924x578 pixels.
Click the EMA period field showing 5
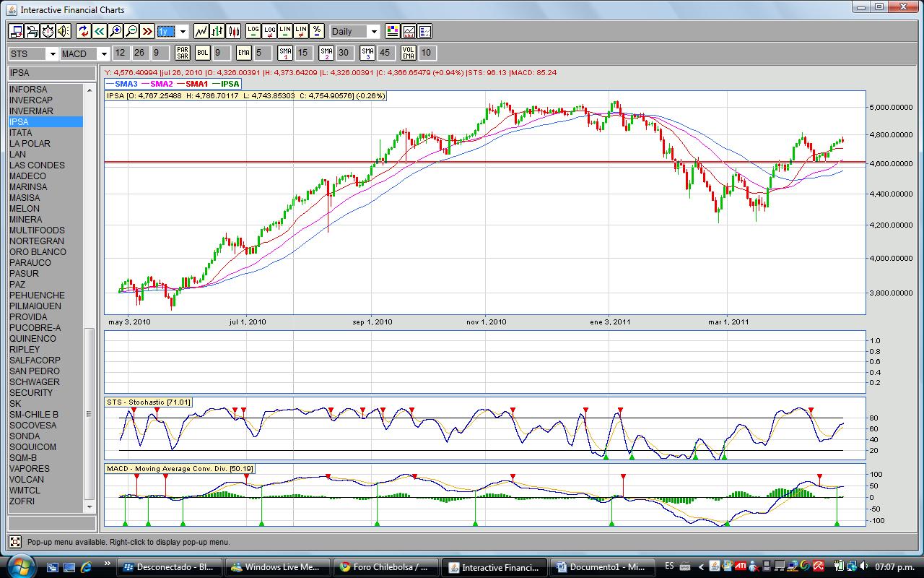tap(262, 53)
